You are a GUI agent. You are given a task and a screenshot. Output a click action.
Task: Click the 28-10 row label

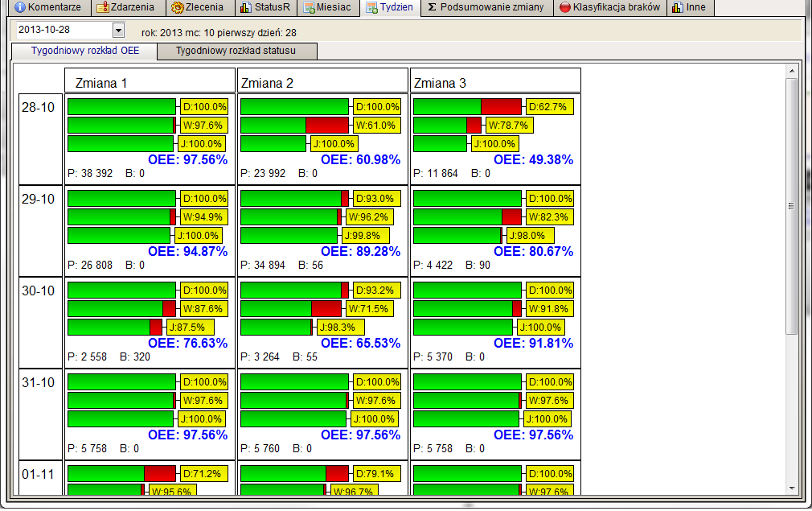(39, 107)
